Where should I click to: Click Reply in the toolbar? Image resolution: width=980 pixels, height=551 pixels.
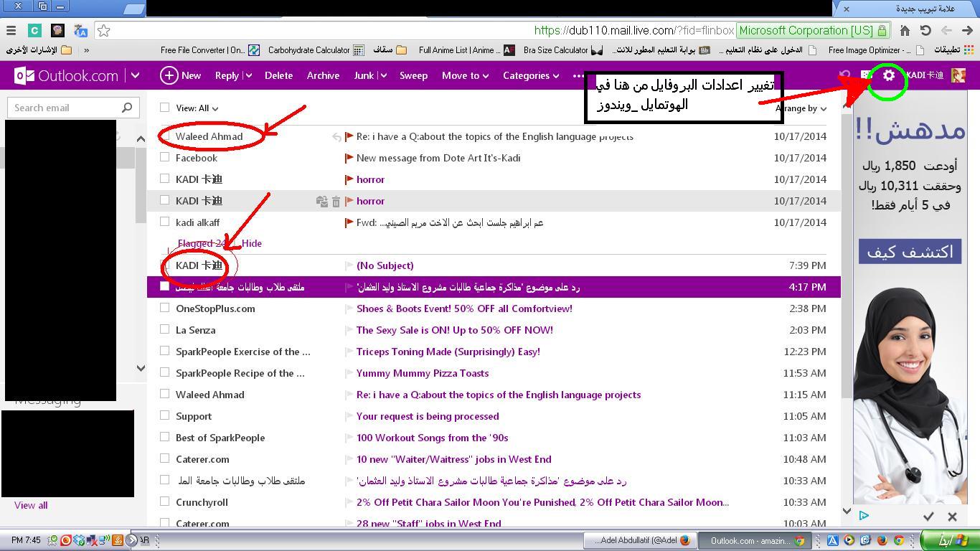227,75
